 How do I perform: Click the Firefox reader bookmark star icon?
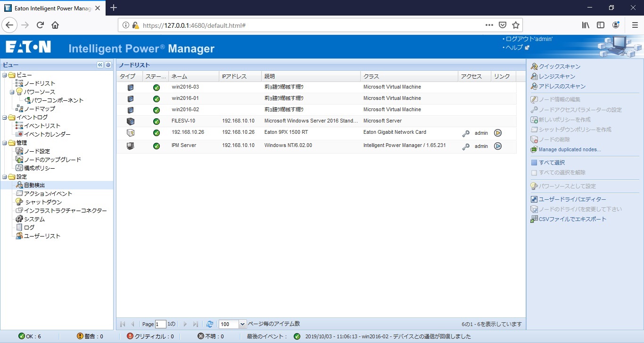pyautogui.click(x=516, y=25)
